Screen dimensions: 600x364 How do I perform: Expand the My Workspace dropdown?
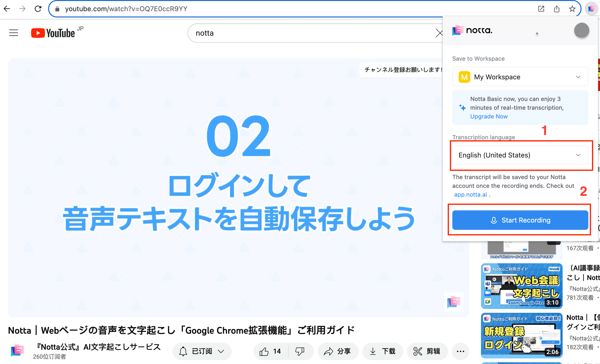(x=520, y=77)
